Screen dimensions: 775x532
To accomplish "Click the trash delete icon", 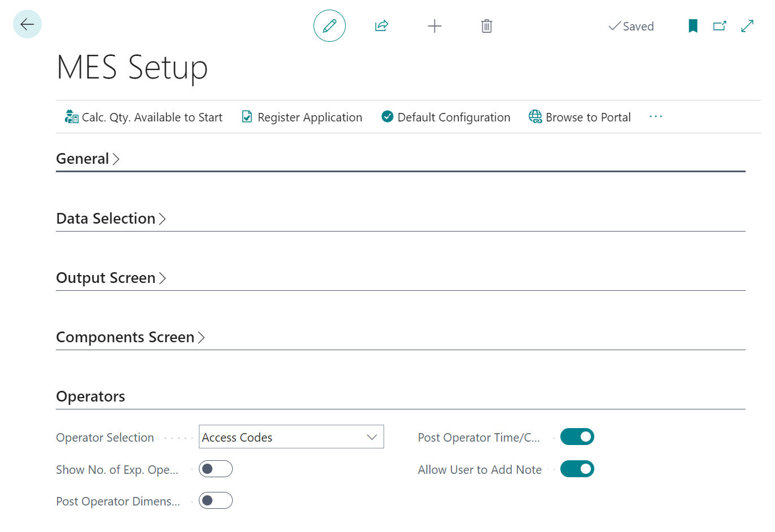I will [486, 26].
